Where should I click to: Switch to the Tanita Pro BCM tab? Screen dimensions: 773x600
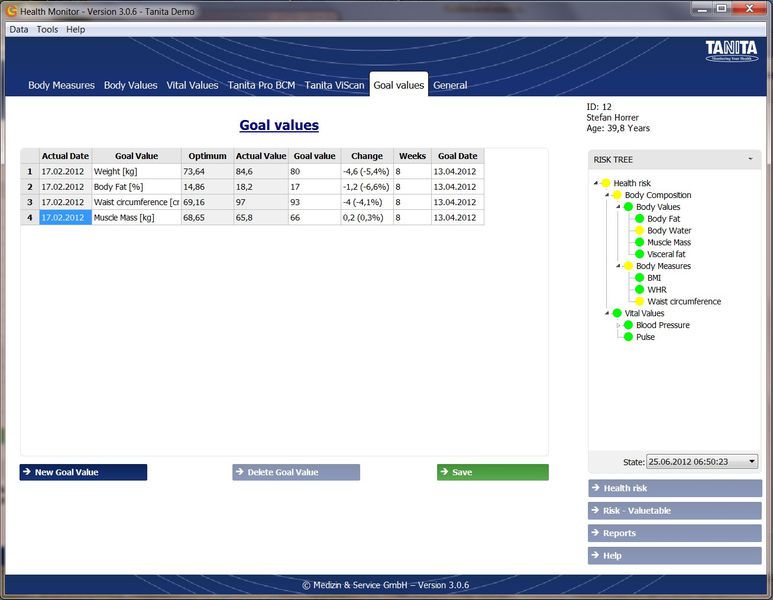pyautogui.click(x=261, y=85)
